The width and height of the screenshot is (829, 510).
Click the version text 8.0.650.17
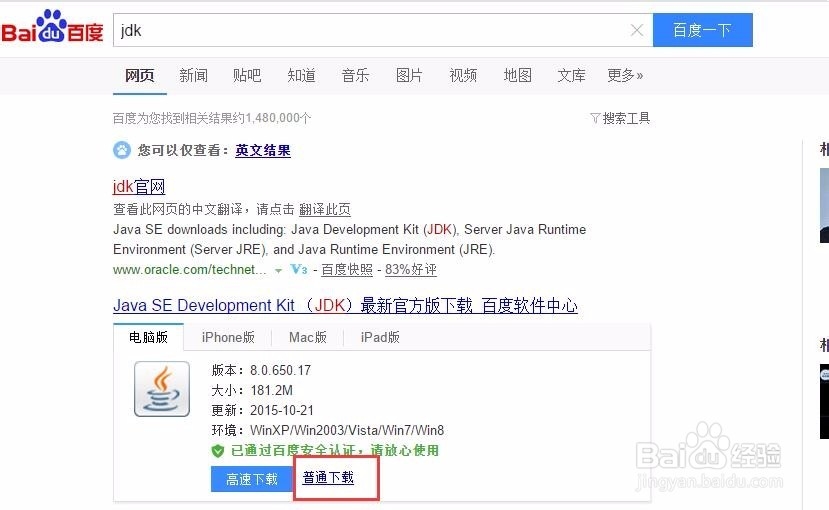pos(280,370)
